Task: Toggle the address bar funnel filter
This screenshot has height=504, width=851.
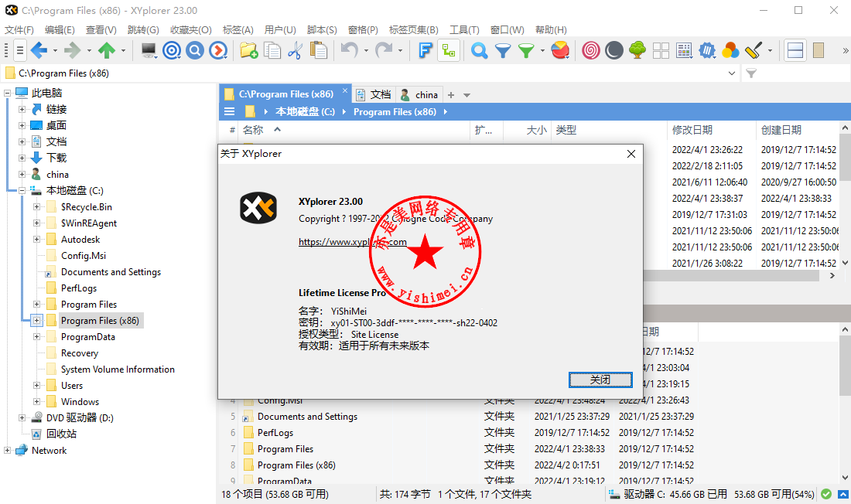Action: [x=751, y=73]
